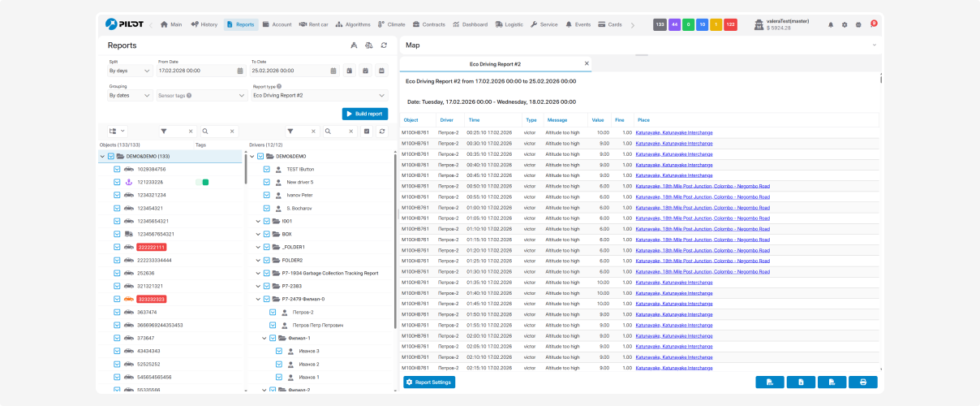This screenshot has height=406, width=980.
Task: Switch to the Dashboard menu item
Action: pyautogui.click(x=471, y=24)
